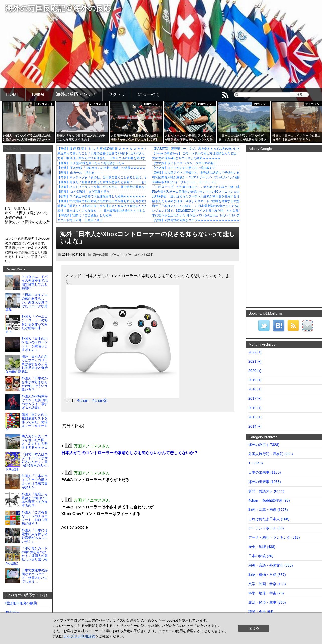This screenshot has width=322, height=644.
Task: Open headline 【悲報】山ガール、消える・・・
Action: (80, 173)
